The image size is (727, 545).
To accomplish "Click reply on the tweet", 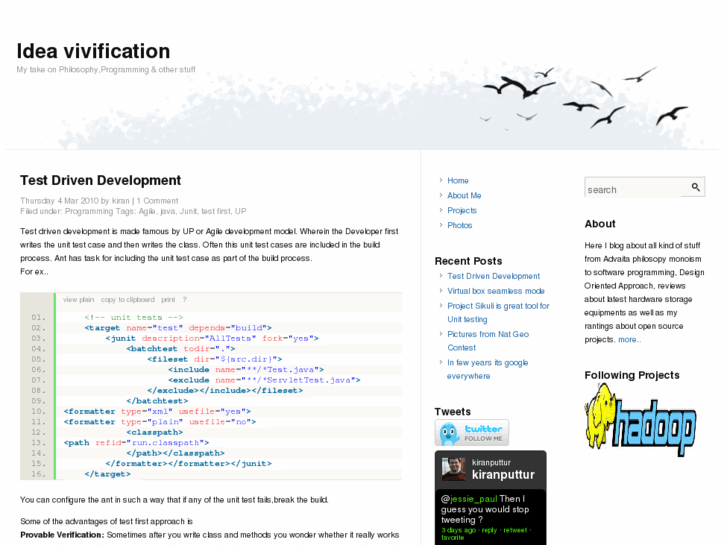I will pyautogui.click(x=489, y=530).
